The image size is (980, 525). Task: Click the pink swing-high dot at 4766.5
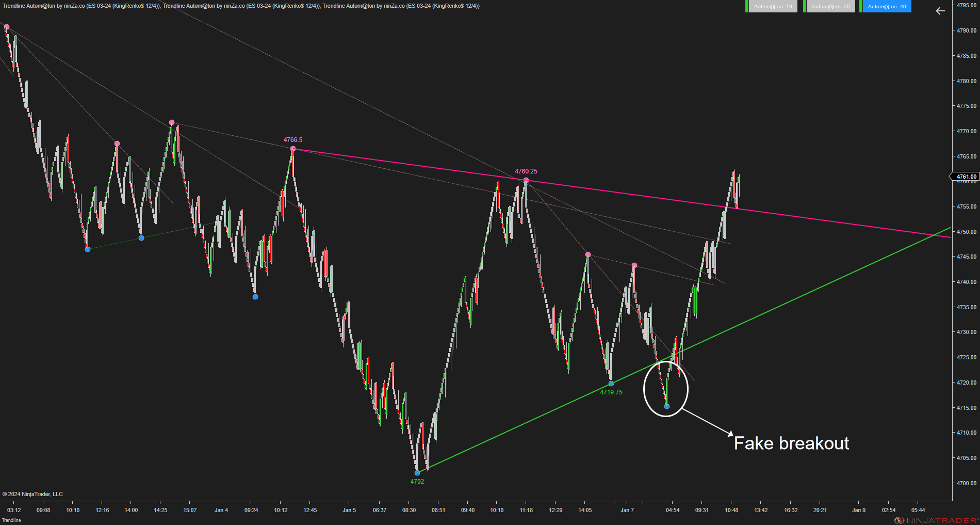[x=293, y=149]
